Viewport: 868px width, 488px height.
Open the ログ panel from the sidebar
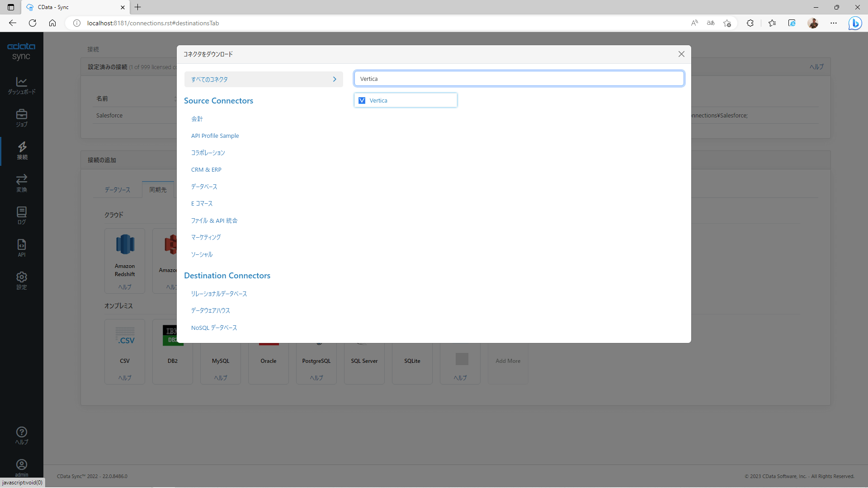tap(21, 216)
